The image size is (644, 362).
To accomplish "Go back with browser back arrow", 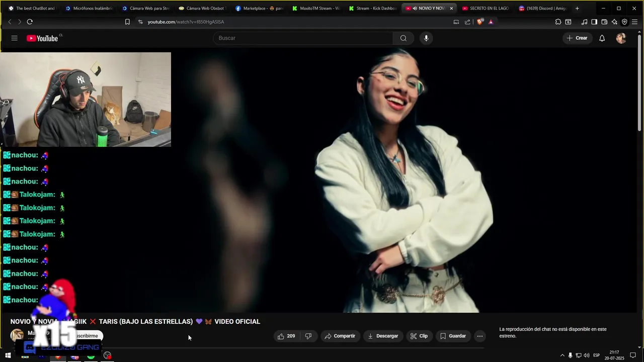I will (x=10, y=22).
